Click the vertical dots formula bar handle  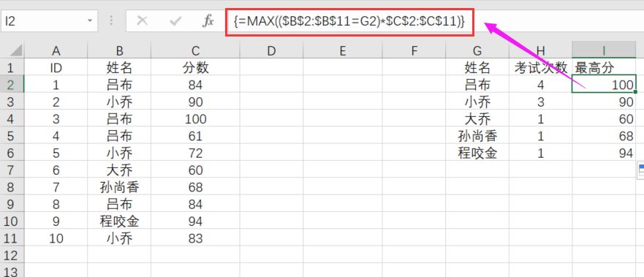[111, 21]
